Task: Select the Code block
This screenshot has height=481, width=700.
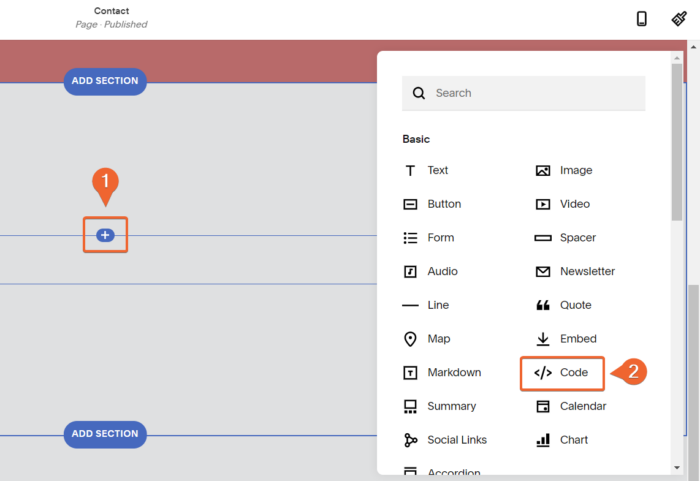Action: (562, 373)
